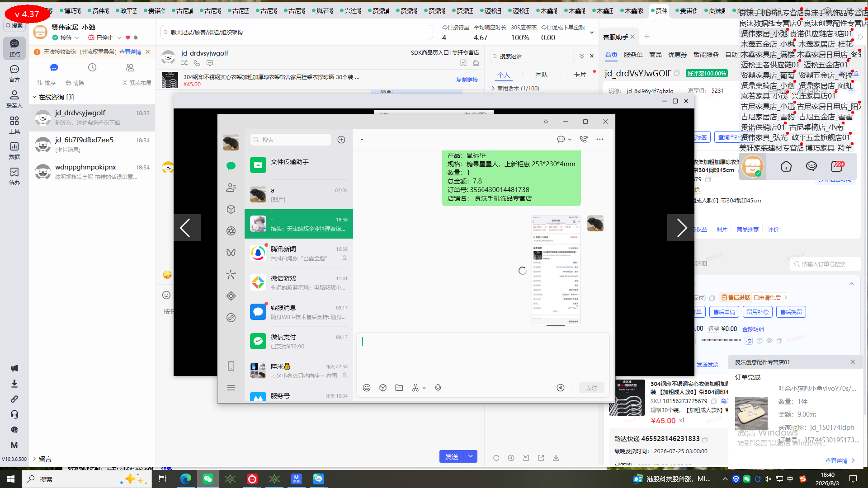
Task: Open Contacts in WeChat sidebar
Action: pos(231,188)
